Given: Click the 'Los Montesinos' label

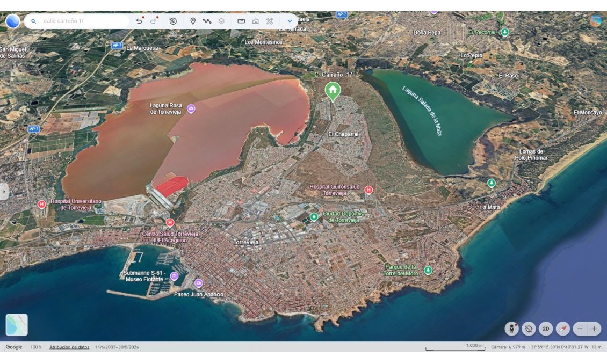Looking at the screenshot, I should 264,42.
